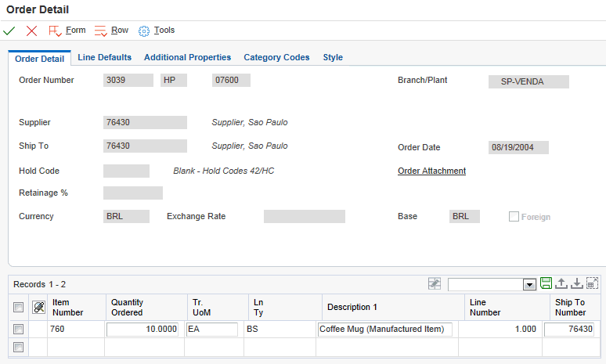Screen dimensions: 606x364
Task: Maximize the grid using the expand icon
Action: coord(592,283)
